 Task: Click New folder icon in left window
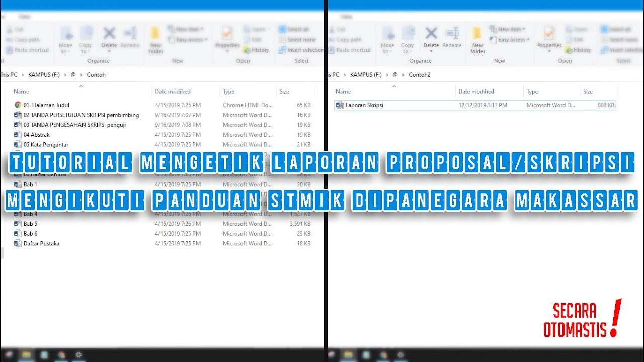156,40
